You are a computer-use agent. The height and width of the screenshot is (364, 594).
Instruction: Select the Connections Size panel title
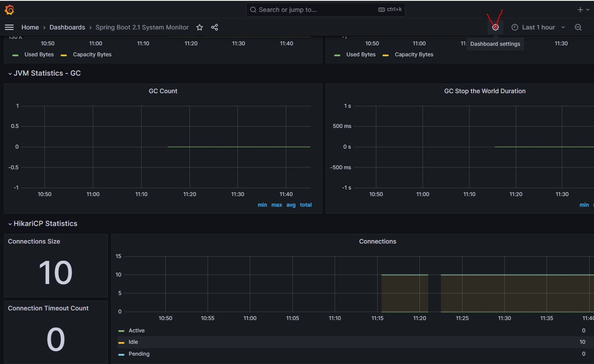pos(34,241)
